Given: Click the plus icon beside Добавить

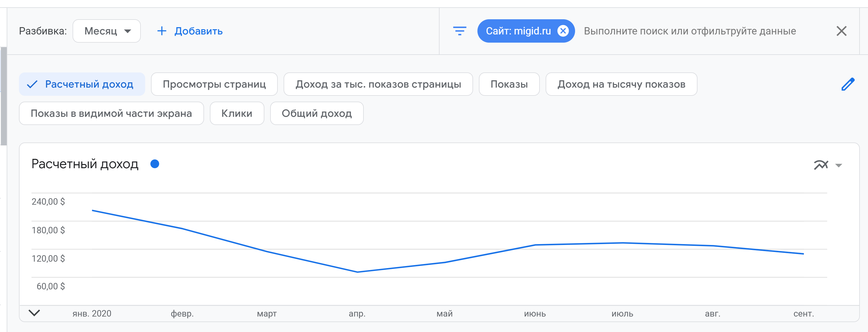Looking at the screenshot, I should 162,31.
